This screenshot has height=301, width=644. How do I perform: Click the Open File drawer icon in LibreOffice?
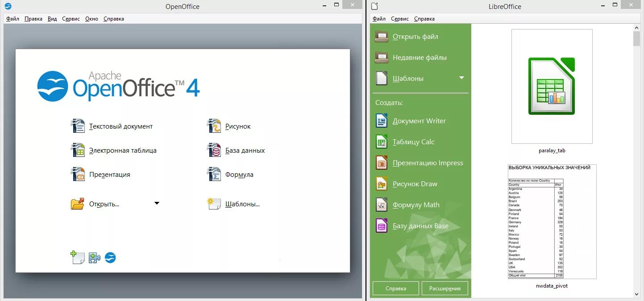[x=382, y=37]
